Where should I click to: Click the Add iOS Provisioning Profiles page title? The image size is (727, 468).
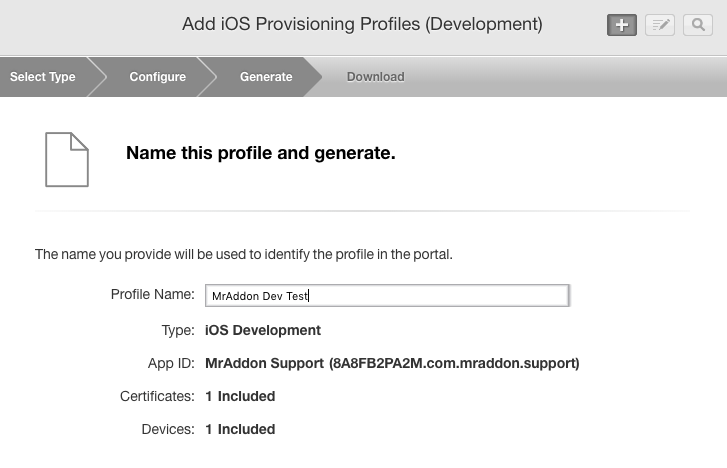[362, 24]
